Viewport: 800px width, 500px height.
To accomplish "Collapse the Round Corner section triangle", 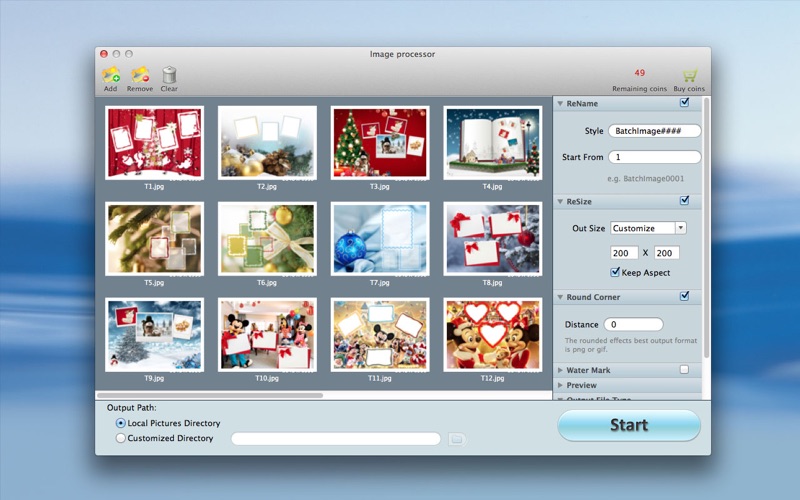I will (x=560, y=297).
